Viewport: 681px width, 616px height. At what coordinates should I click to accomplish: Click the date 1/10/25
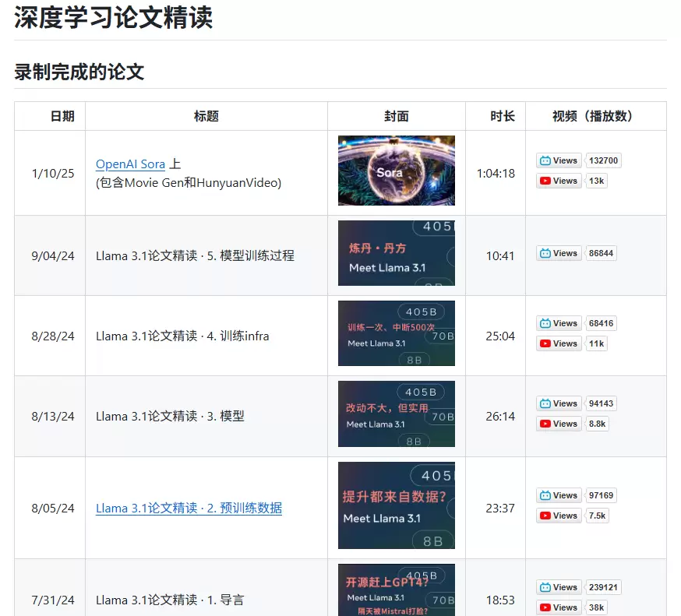click(53, 173)
